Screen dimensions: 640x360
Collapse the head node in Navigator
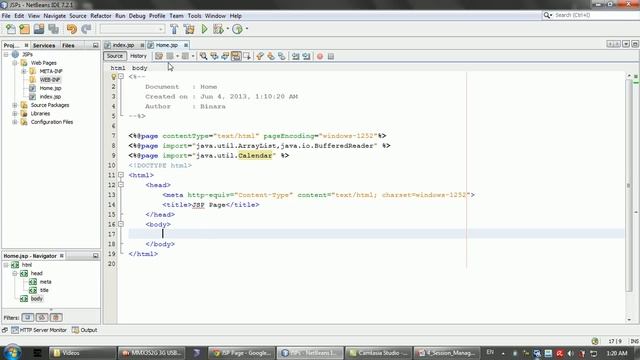point(15,273)
